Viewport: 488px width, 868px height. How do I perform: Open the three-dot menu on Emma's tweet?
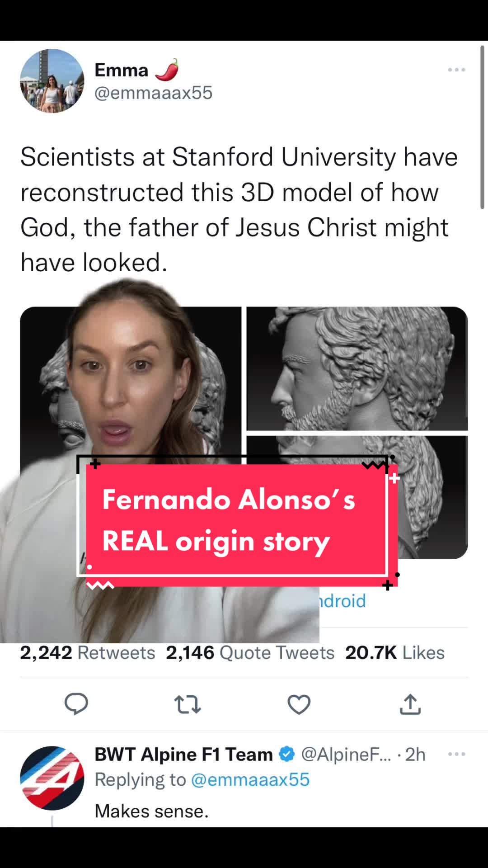pyautogui.click(x=456, y=70)
